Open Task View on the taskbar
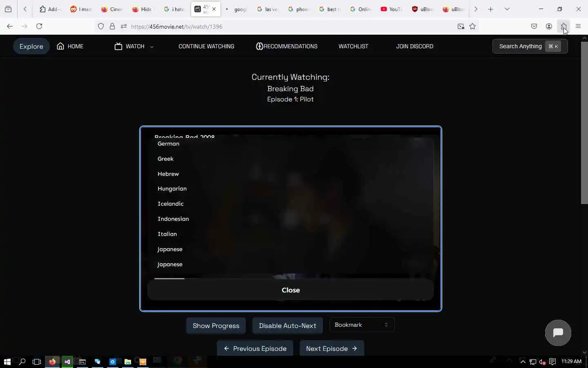588x368 pixels. (37, 361)
